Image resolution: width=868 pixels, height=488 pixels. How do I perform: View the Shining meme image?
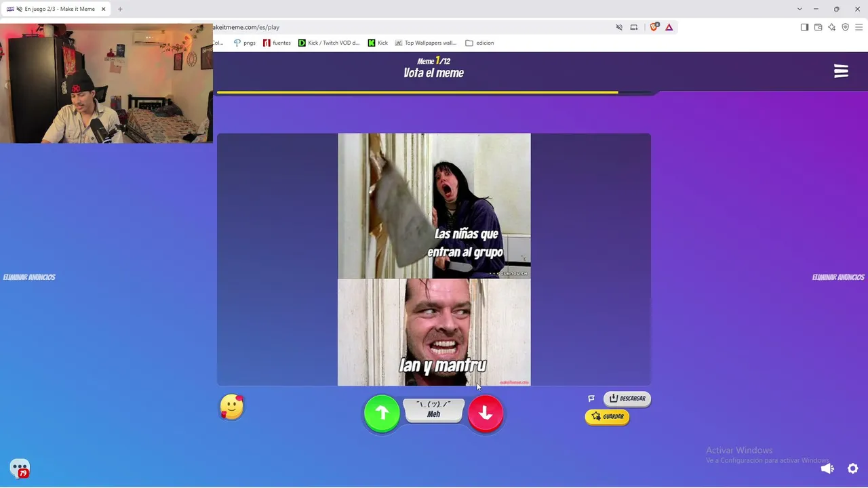click(x=434, y=260)
